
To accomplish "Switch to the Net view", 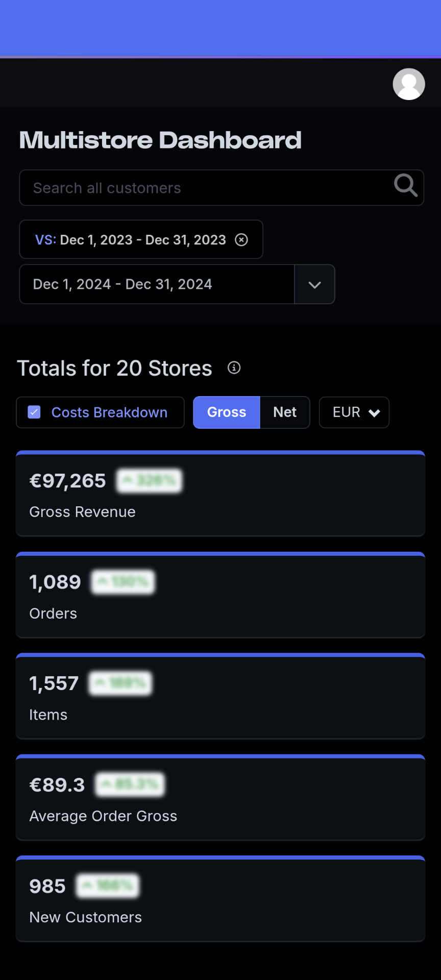I will pos(285,412).
